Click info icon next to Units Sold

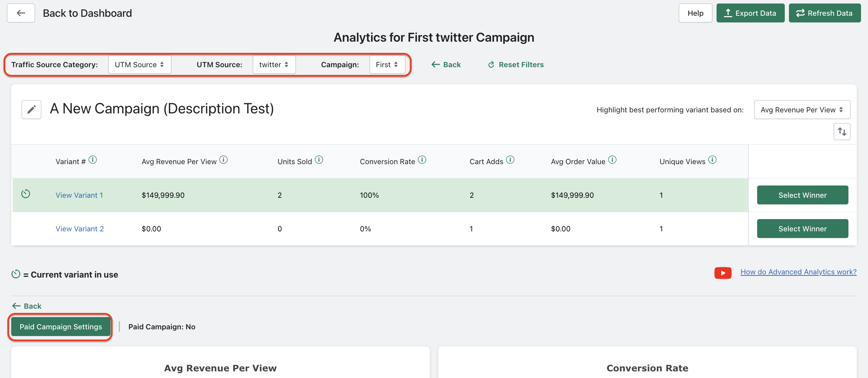[319, 160]
